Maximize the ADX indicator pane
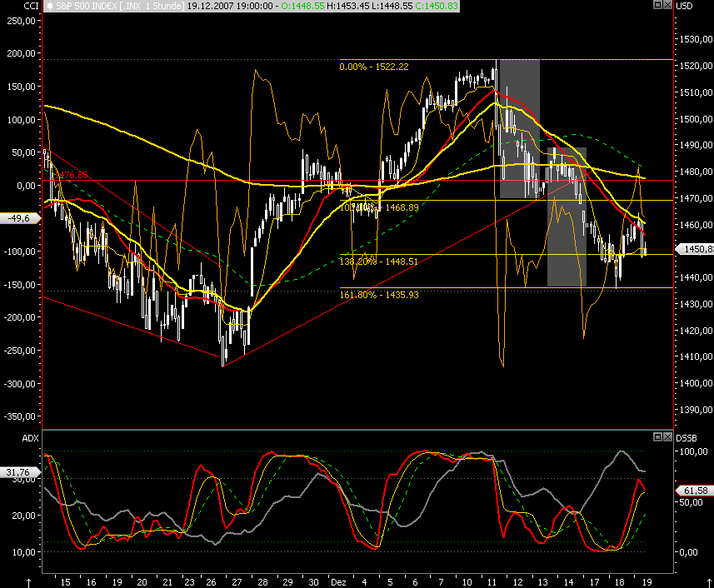 click(x=657, y=437)
